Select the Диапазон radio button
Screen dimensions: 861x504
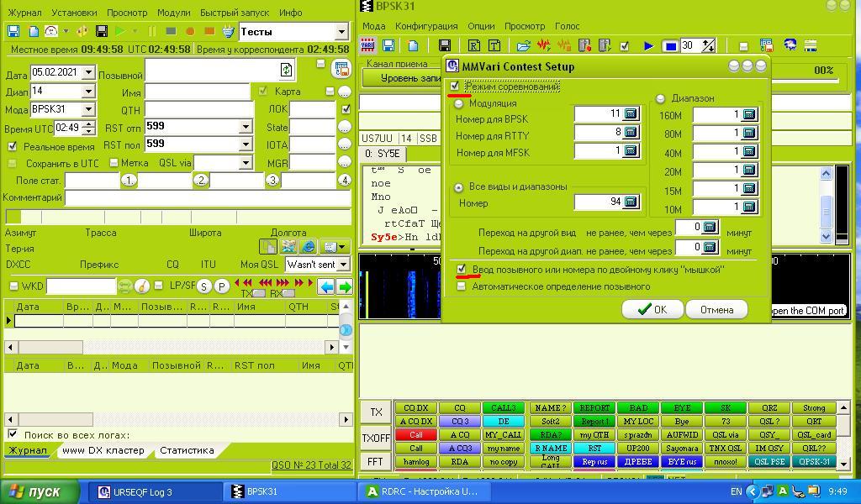point(660,99)
